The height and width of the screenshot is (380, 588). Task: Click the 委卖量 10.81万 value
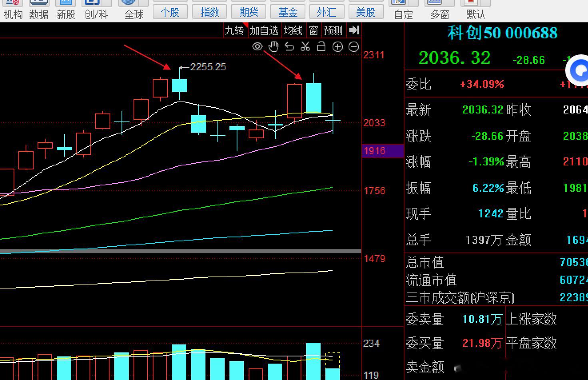(482, 319)
